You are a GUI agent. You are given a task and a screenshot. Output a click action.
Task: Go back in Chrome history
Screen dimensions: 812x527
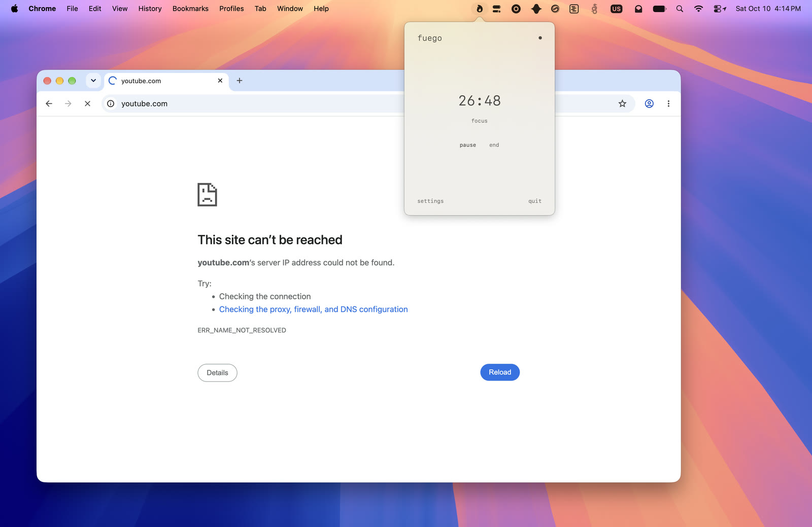[49, 103]
